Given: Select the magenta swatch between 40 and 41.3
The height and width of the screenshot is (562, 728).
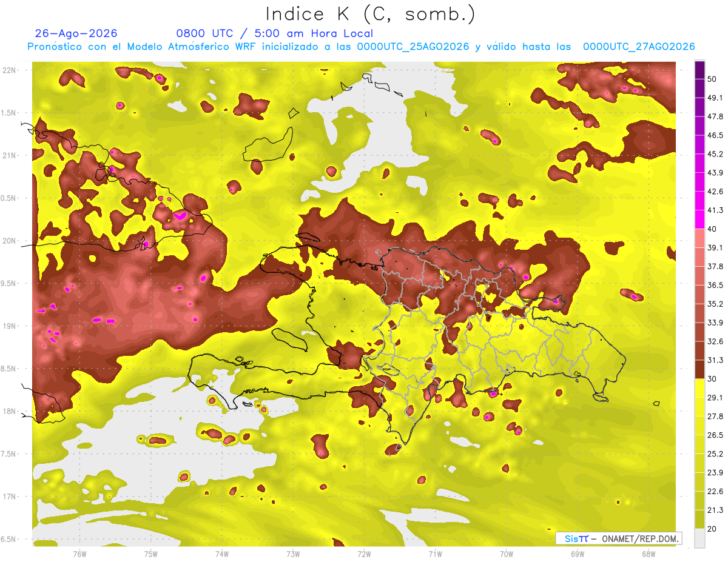Looking at the screenshot, I should (x=699, y=219).
